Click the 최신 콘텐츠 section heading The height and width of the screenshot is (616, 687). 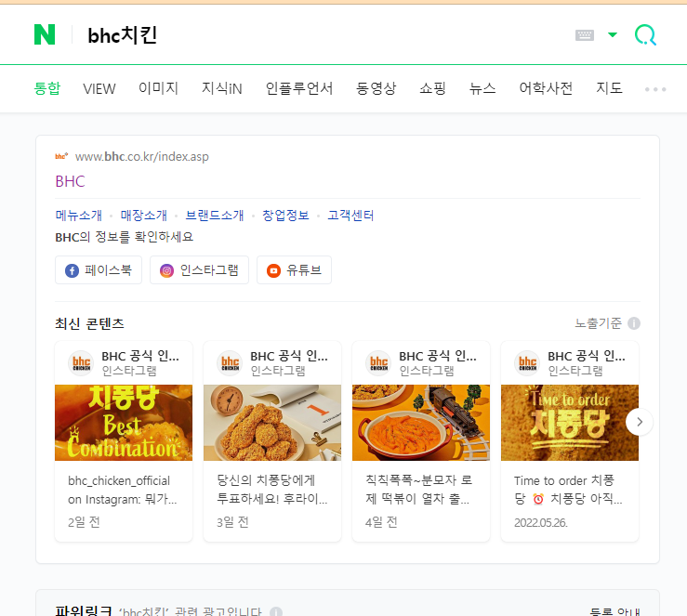(x=90, y=323)
